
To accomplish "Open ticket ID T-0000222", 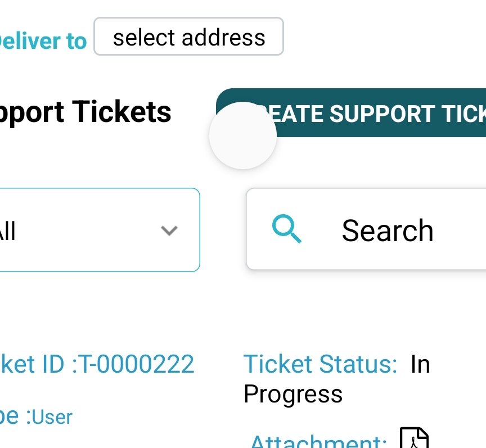I will click(x=97, y=364).
